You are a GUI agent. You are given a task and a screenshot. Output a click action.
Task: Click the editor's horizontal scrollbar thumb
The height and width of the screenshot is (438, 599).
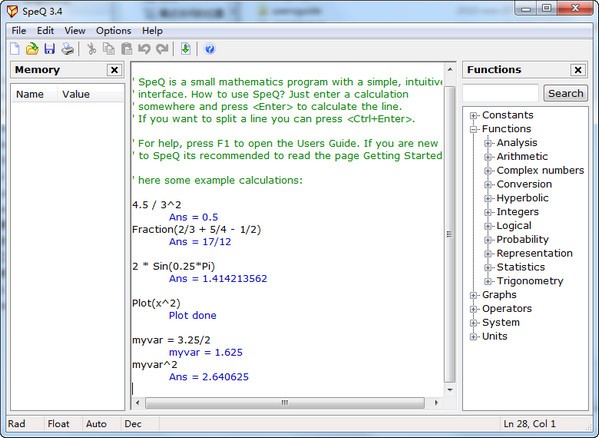tap(285, 402)
